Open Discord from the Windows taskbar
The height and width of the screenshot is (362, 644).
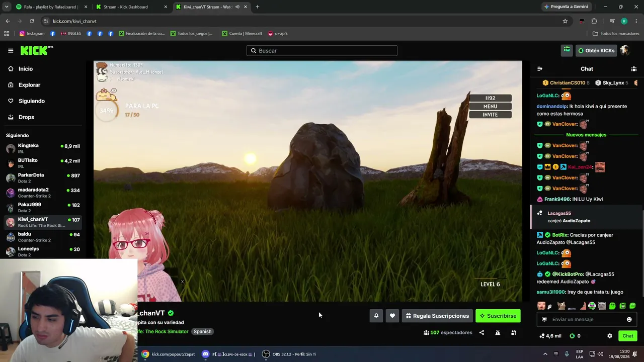click(x=228, y=354)
